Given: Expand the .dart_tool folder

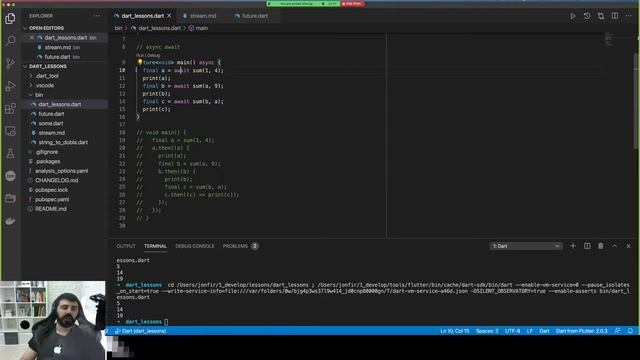Looking at the screenshot, I should tap(47, 76).
